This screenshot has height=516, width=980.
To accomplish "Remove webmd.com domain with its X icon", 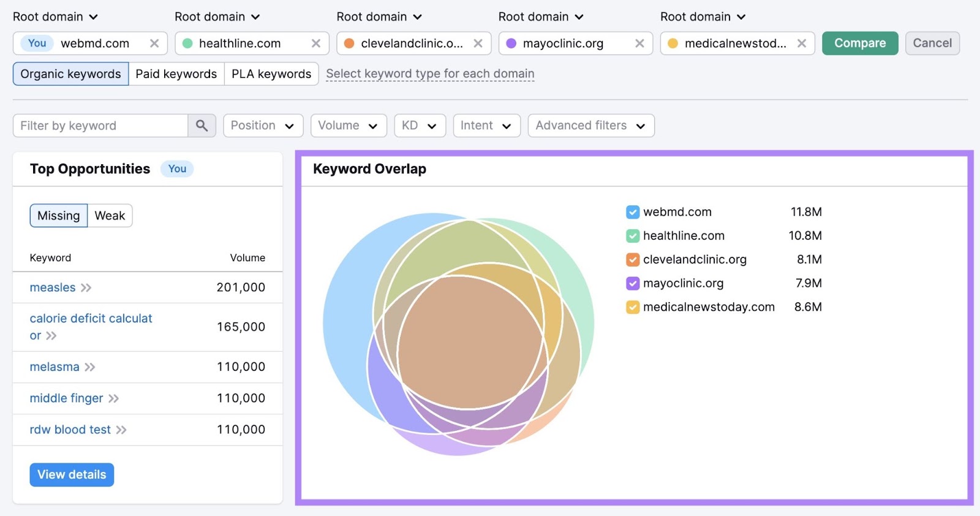I will tap(154, 44).
